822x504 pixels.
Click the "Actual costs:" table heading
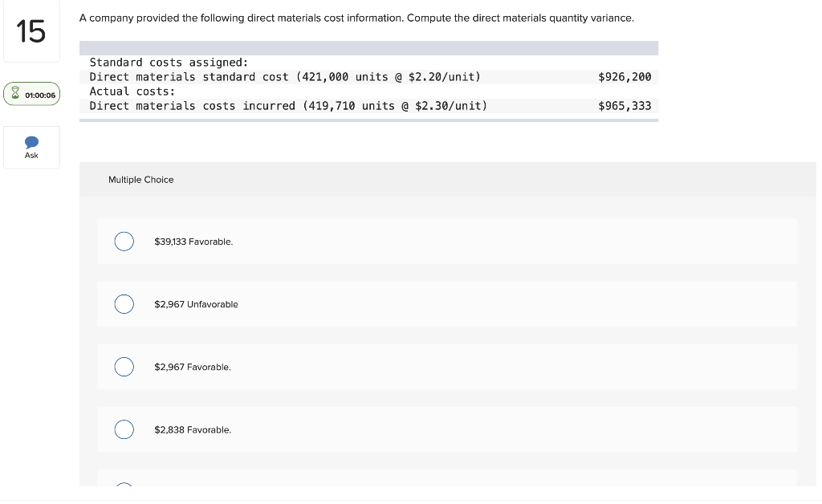pos(132,91)
